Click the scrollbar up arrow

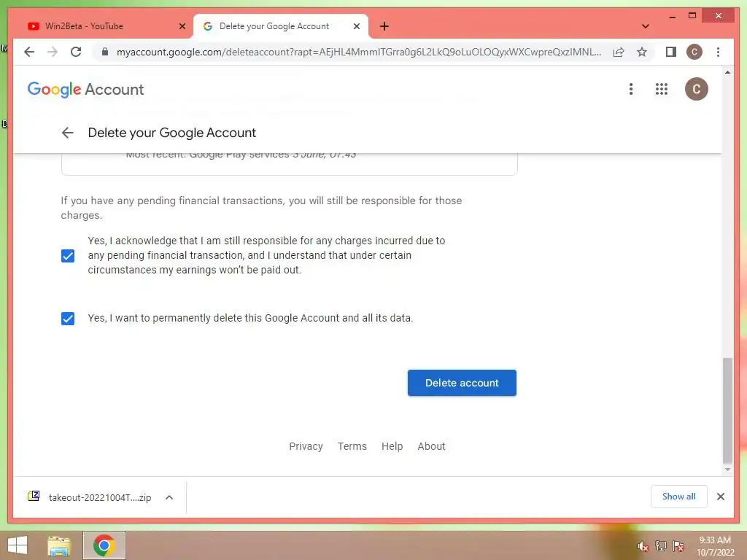tap(727, 72)
